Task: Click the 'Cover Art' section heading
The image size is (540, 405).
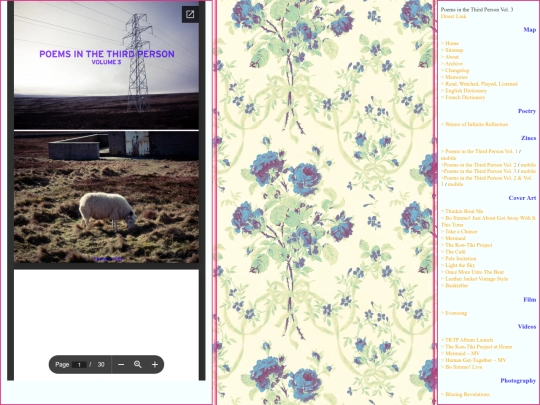Action: [522, 198]
